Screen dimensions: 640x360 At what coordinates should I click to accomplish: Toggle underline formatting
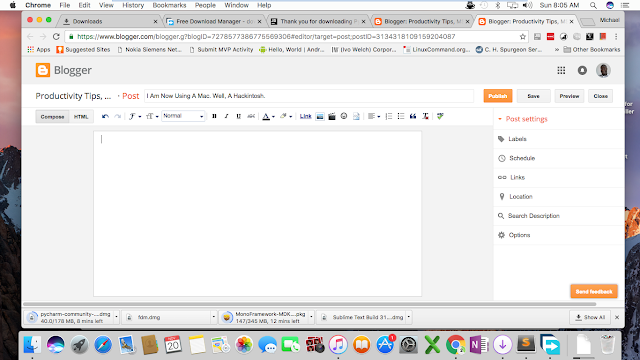click(x=239, y=116)
